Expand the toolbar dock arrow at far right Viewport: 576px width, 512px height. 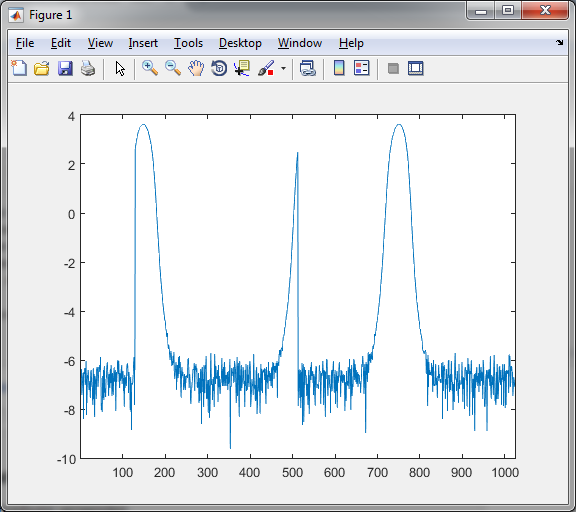[559, 43]
